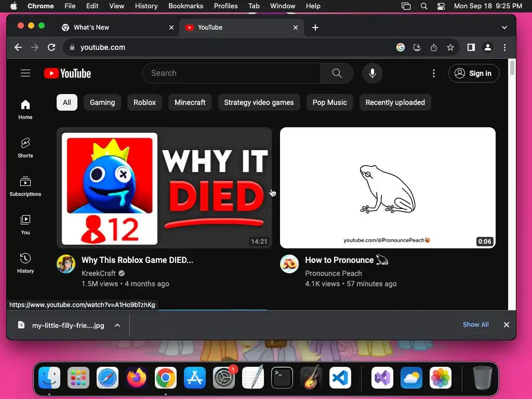The image size is (532, 399).
Task: Select the All filter chip
Action: [x=67, y=102]
